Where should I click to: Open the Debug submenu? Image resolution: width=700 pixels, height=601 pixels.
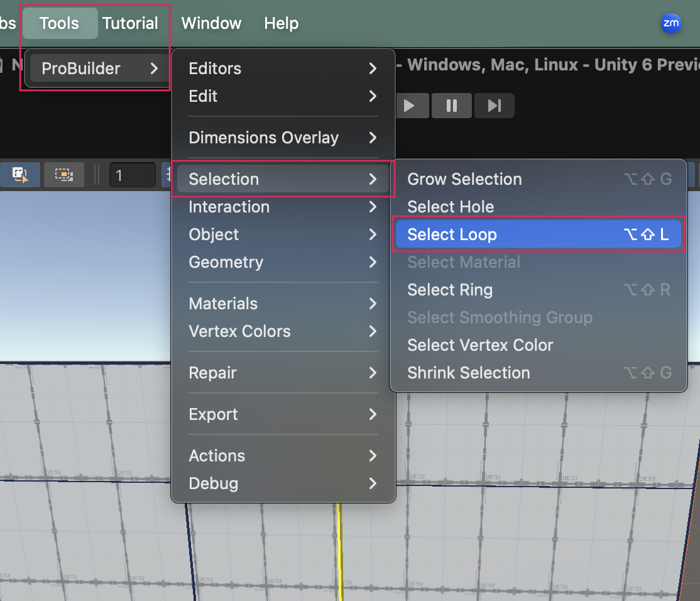(283, 483)
